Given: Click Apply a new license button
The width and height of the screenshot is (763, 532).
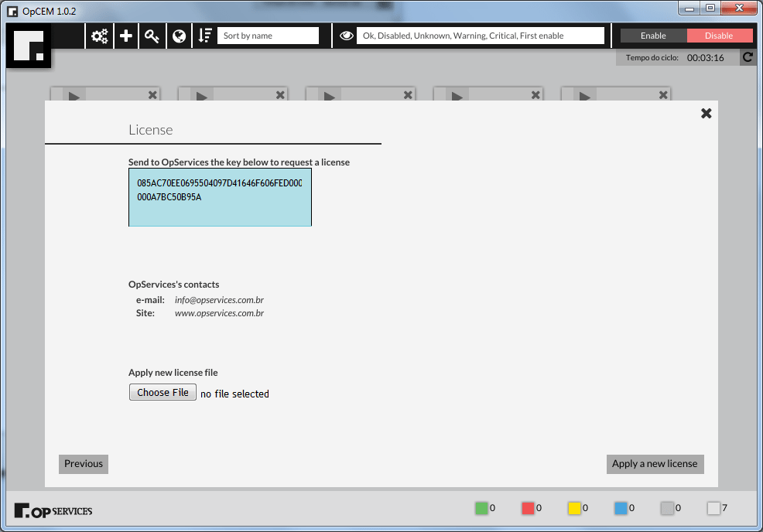Looking at the screenshot, I should coord(655,464).
